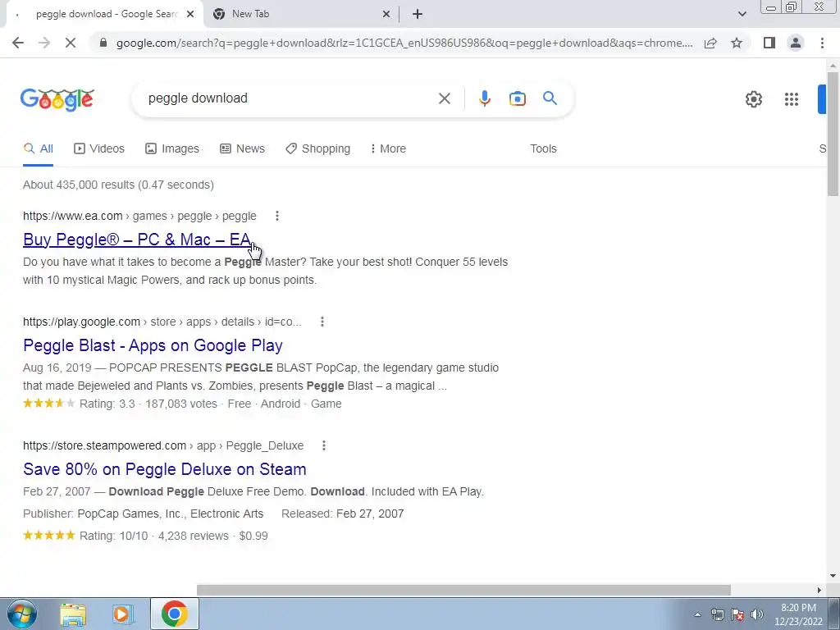The width and height of the screenshot is (840, 630).
Task: Click the Google holiday logo
Action: (57, 99)
